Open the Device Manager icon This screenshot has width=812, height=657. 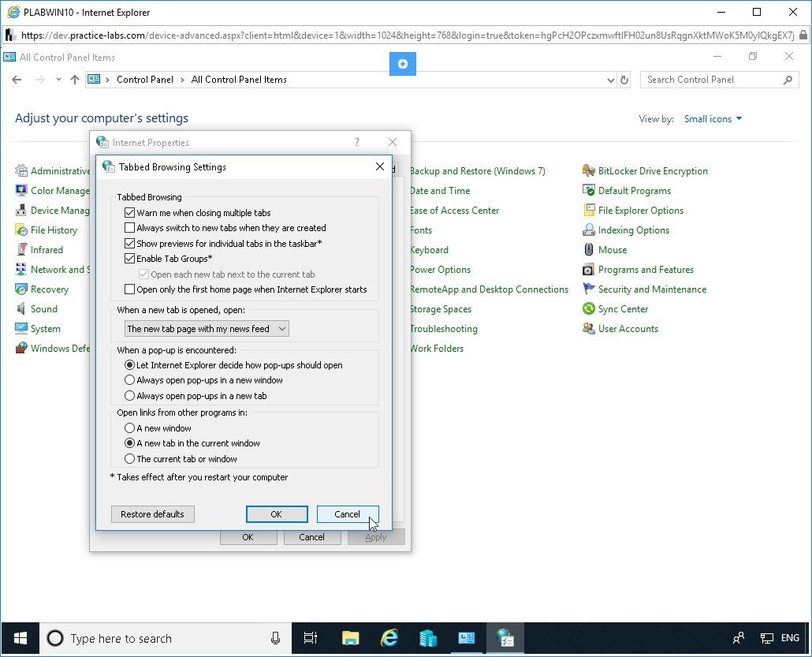click(x=21, y=210)
